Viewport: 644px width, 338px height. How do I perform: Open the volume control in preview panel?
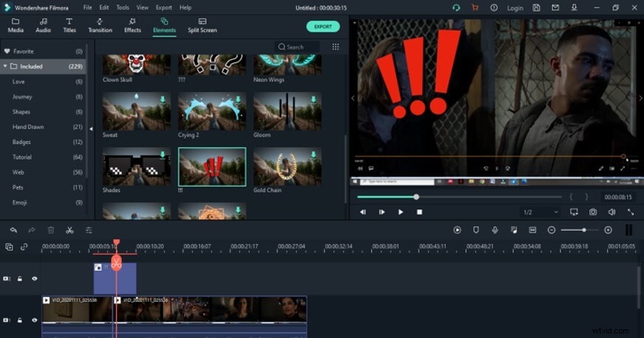[612, 212]
